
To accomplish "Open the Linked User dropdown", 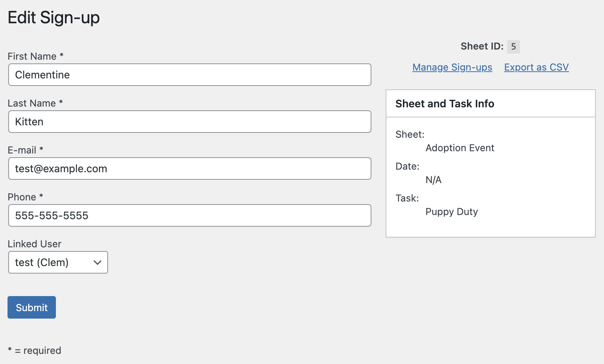I will tap(58, 262).
